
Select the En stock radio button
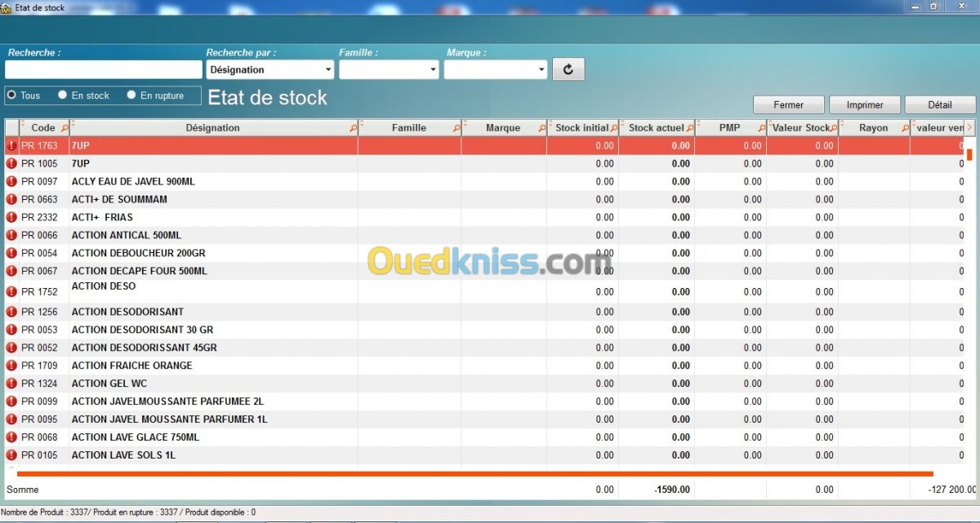point(62,95)
